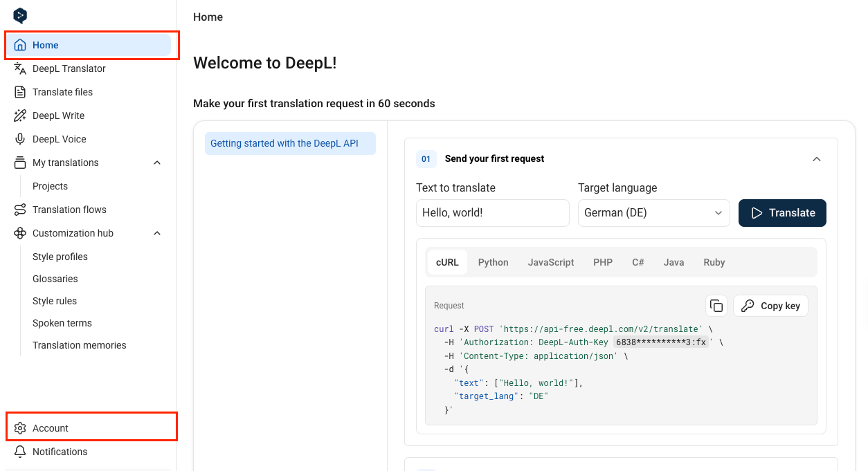Click the DeepL Write magic wand icon
The height and width of the screenshot is (471, 868).
[x=20, y=116]
